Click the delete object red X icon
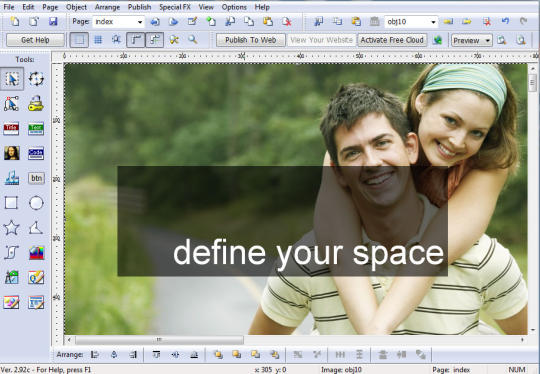The height and width of the screenshot is (374, 540). 486,21
